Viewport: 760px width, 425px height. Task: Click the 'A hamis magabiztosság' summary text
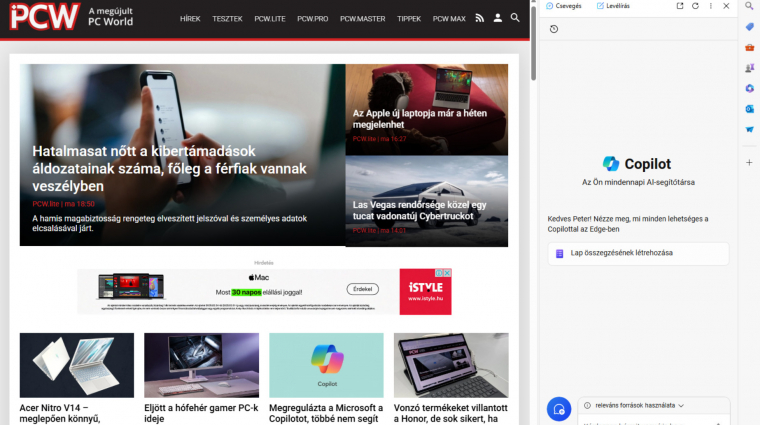click(x=170, y=223)
